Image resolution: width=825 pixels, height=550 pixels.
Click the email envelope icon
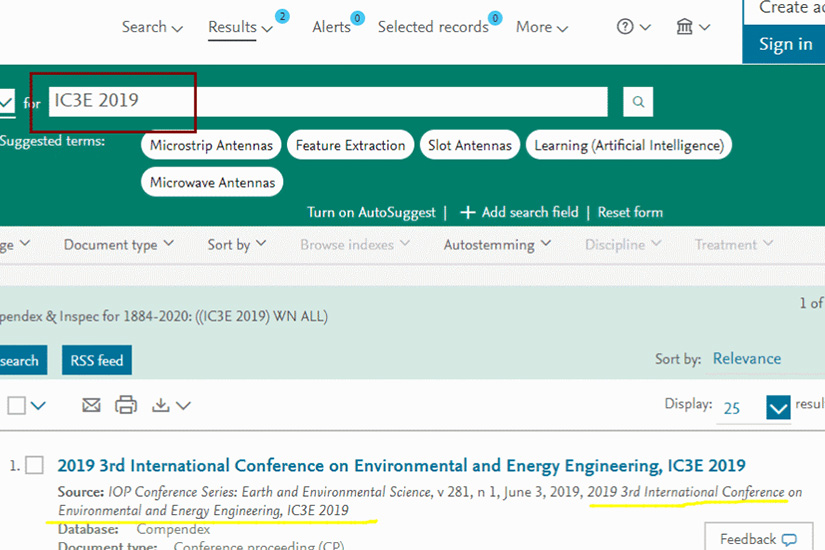(x=91, y=405)
